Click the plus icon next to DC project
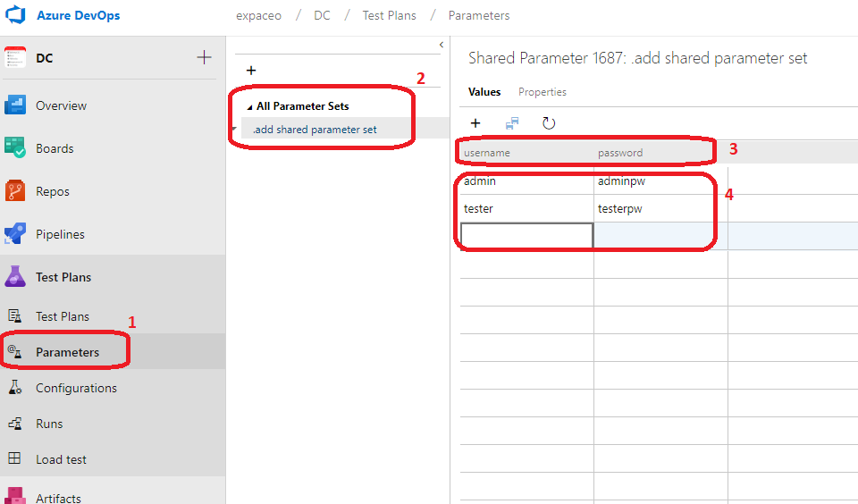Viewport: 858px width, 504px height. 204,57
